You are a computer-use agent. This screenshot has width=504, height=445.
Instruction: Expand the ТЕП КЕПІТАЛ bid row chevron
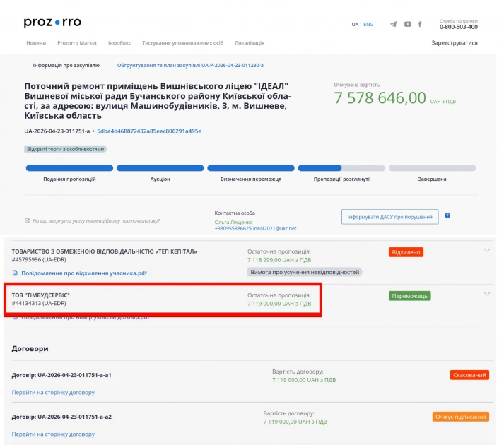[487, 250]
